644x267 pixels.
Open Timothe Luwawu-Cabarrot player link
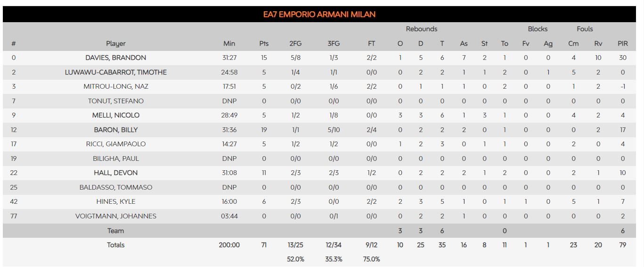[x=115, y=72]
